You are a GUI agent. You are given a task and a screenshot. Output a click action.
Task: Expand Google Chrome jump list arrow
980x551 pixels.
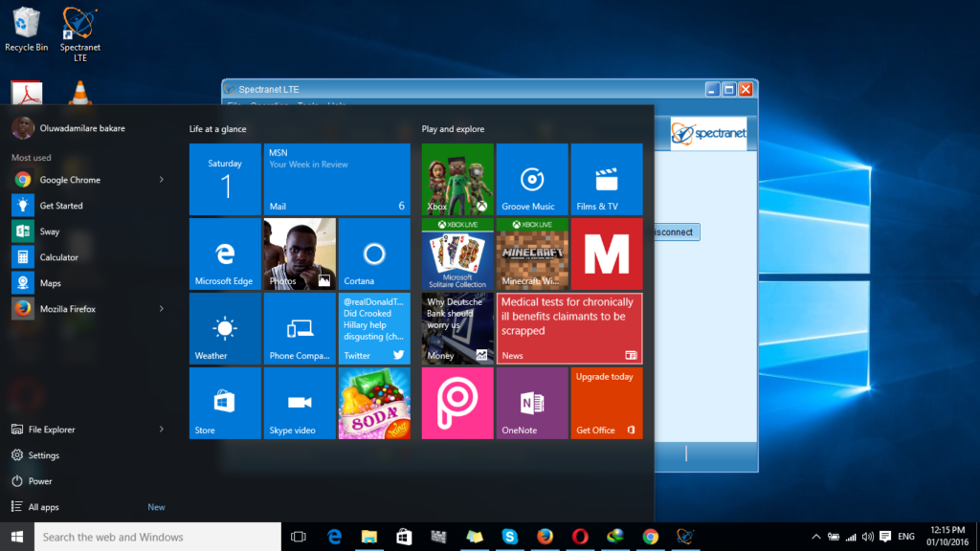161,179
